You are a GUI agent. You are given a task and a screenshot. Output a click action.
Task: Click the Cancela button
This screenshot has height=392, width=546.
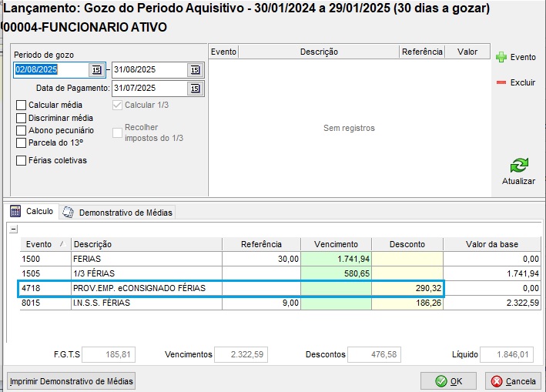coord(513,381)
